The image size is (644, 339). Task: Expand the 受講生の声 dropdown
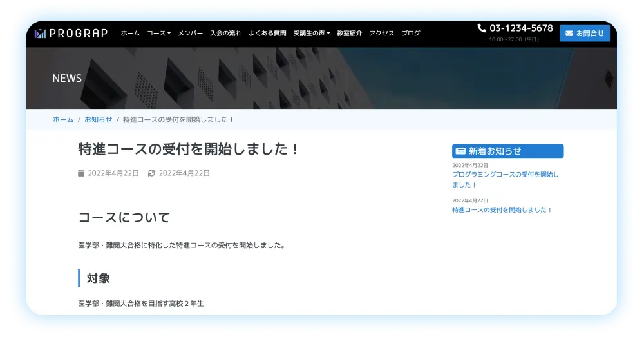311,34
